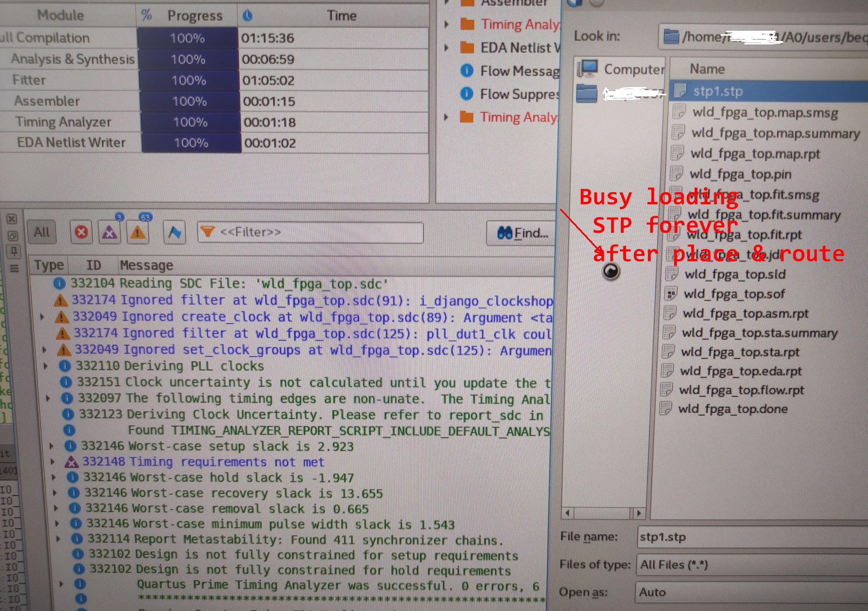Expand Report Metastability 411 synchronizer message
Screen dimensions: 868x611
[x=58, y=539]
